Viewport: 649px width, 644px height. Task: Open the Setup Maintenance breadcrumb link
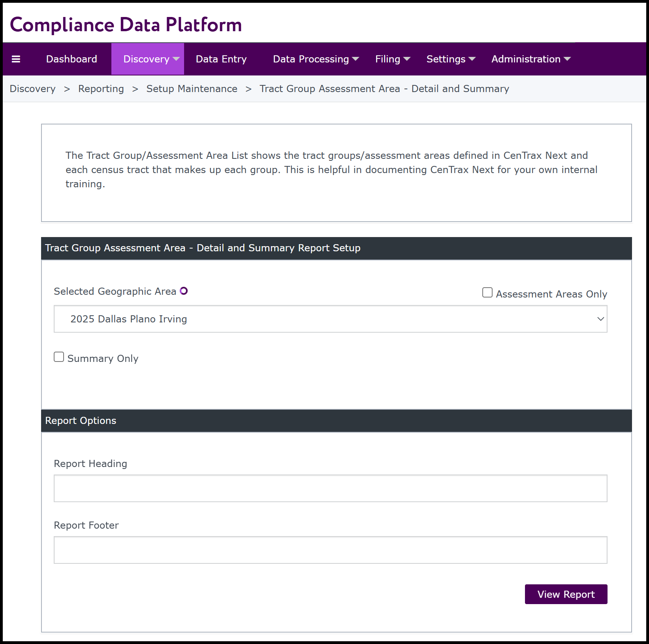192,89
